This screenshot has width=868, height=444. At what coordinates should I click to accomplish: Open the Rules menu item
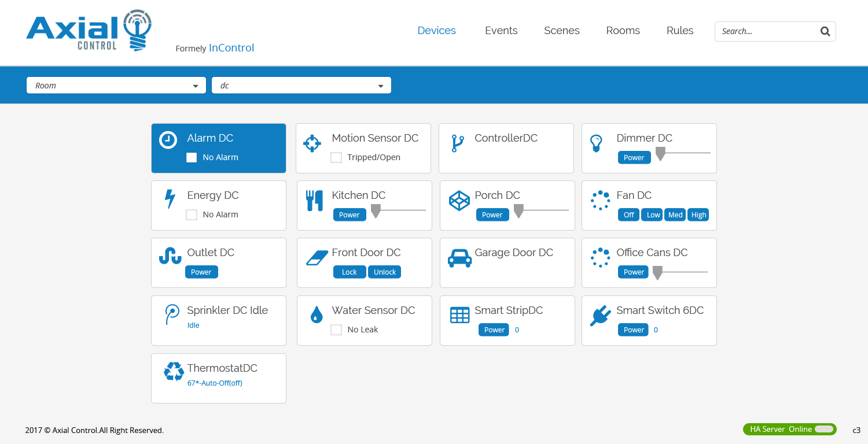point(679,31)
